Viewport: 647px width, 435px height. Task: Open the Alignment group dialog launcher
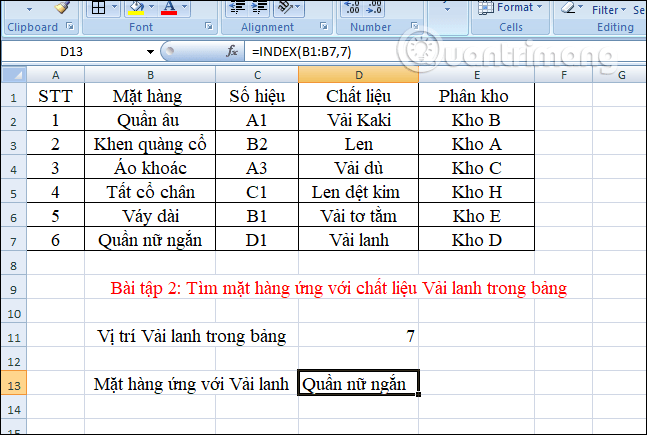[x=324, y=27]
